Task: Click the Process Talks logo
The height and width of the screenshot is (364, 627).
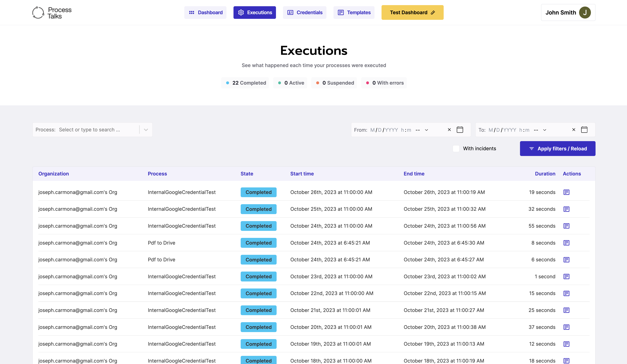Action: (x=52, y=12)
